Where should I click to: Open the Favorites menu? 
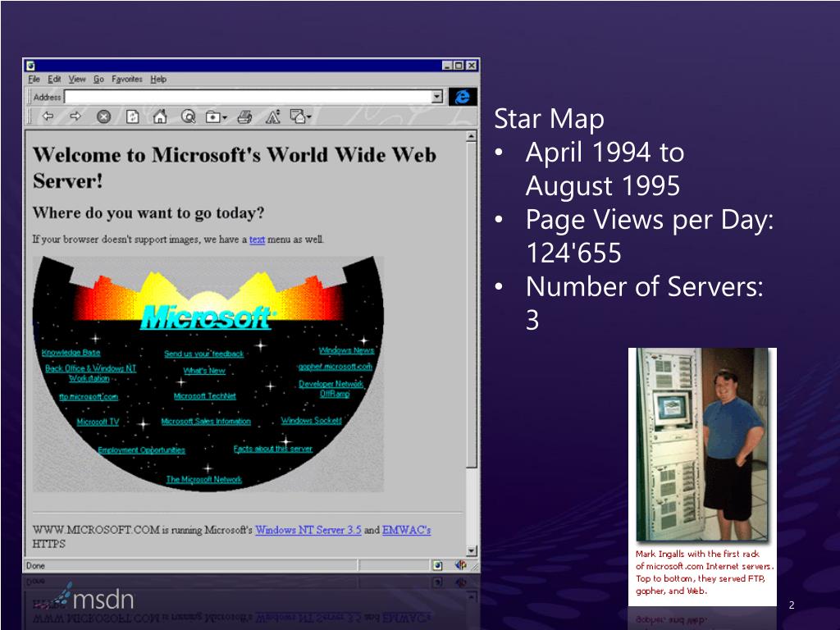click(x=127, y=80)
